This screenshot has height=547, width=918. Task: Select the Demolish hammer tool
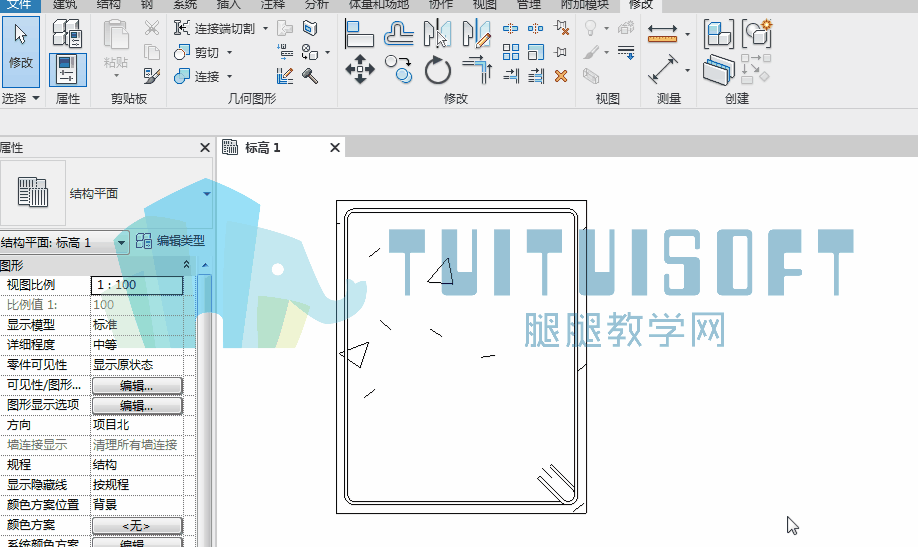310,76
